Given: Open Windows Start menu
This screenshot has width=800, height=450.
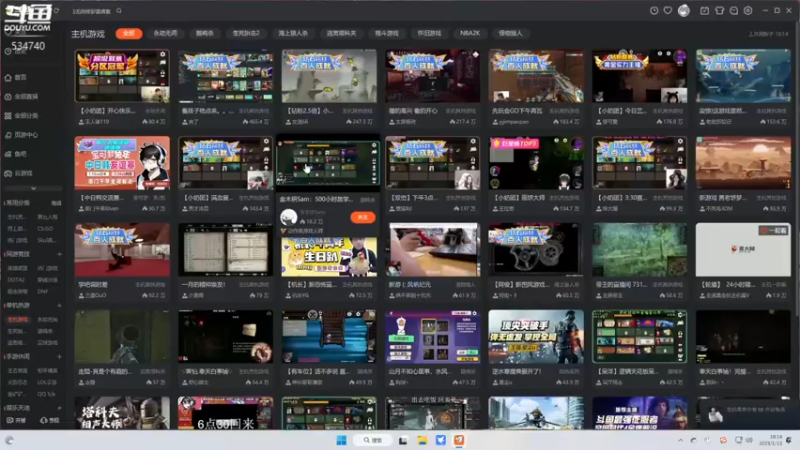Looking at the screenshot, I should (x=341, y=440).
